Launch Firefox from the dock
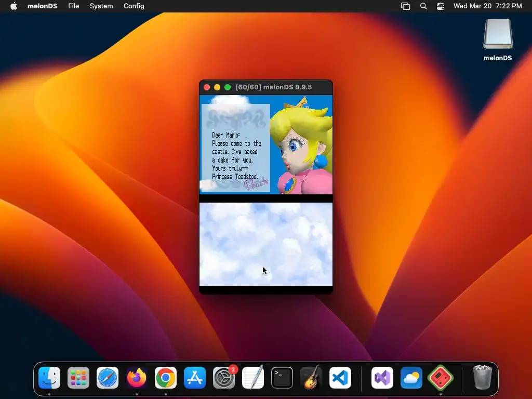Image resolution: width=532 pixels, height=399 pixels. click(137, 378)
